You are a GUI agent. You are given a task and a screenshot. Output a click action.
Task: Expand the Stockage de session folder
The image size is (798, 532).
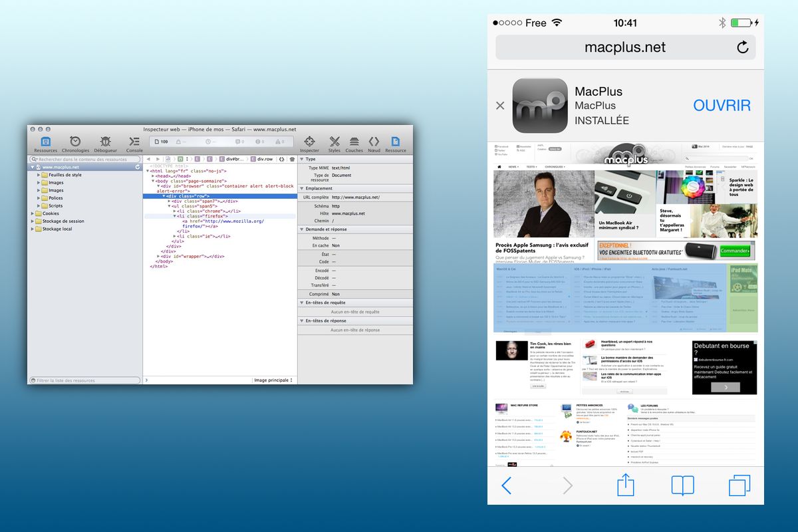click(x=32, y=221)
